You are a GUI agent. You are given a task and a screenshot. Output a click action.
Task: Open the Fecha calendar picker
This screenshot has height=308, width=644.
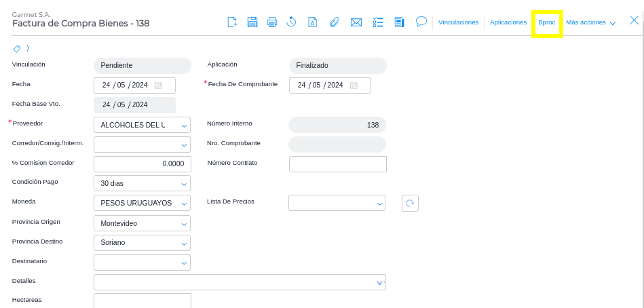(x=158, y=85)
